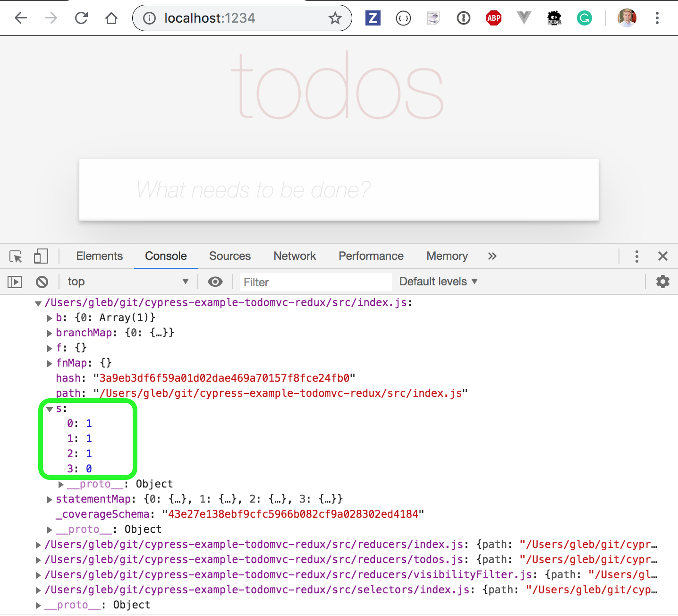Open the Sources tab

[x=230, y=256]
